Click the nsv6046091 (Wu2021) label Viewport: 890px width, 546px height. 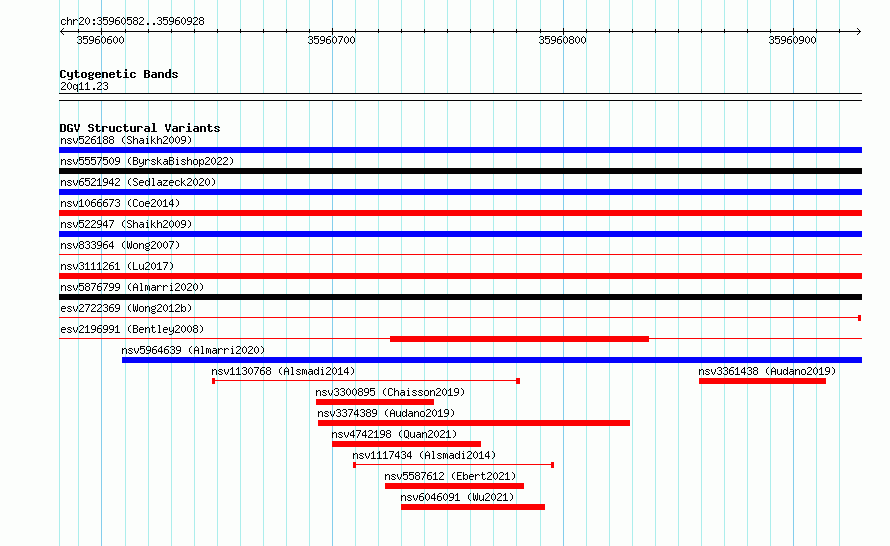(457, 497)
